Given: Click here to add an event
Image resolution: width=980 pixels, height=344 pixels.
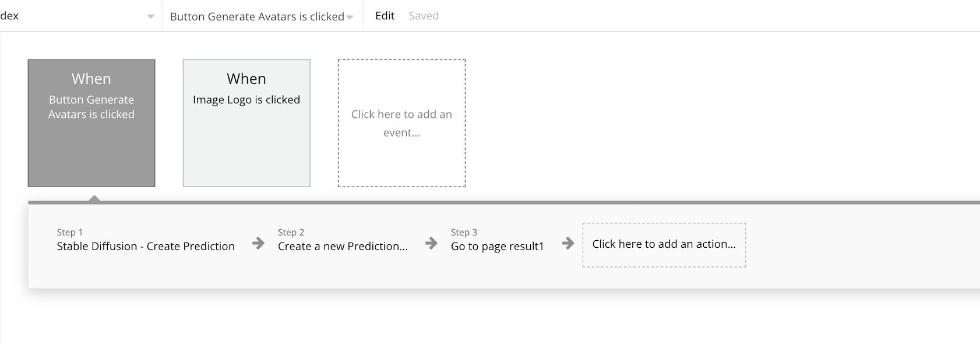Looking at the screenshot, I should tap(401, 123).
